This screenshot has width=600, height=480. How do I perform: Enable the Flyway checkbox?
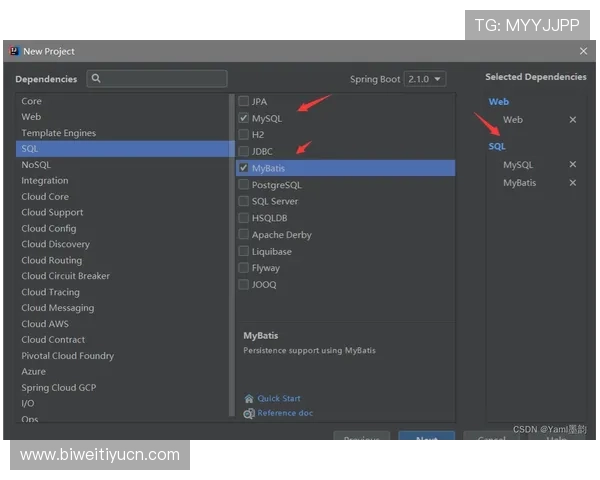click(x=243, y=268)
